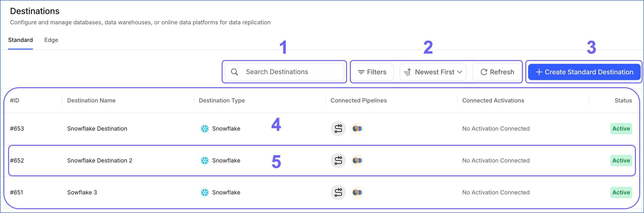Click the sort arrow icon beside Newest First
The image size is (644, 213).
[407, 72]
